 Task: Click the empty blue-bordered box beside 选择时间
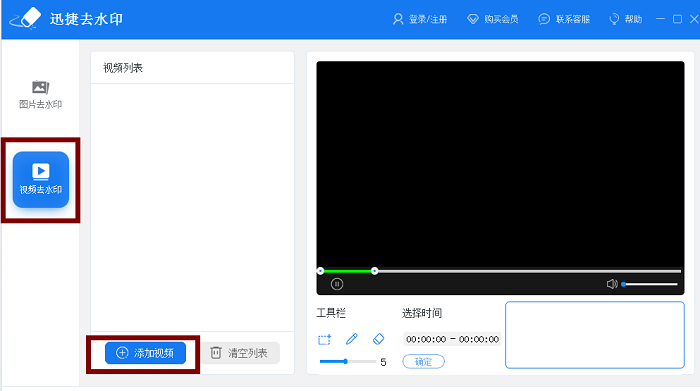pyautogui.click(x=595, y=335)
